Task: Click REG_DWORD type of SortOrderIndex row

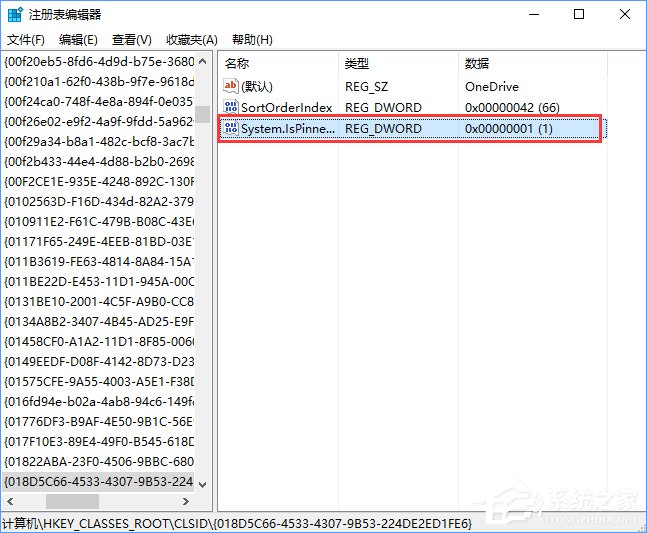Action: pos(383,107)
